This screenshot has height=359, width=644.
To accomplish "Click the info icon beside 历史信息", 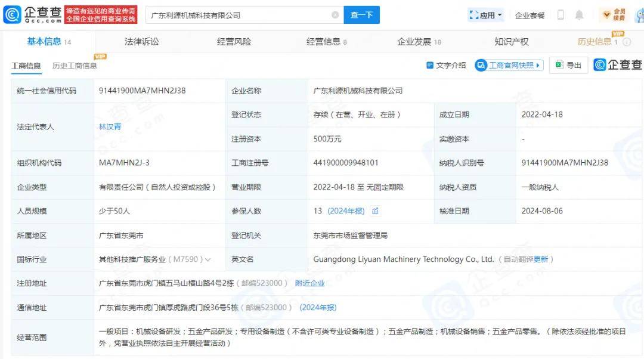I will point(627,42).
